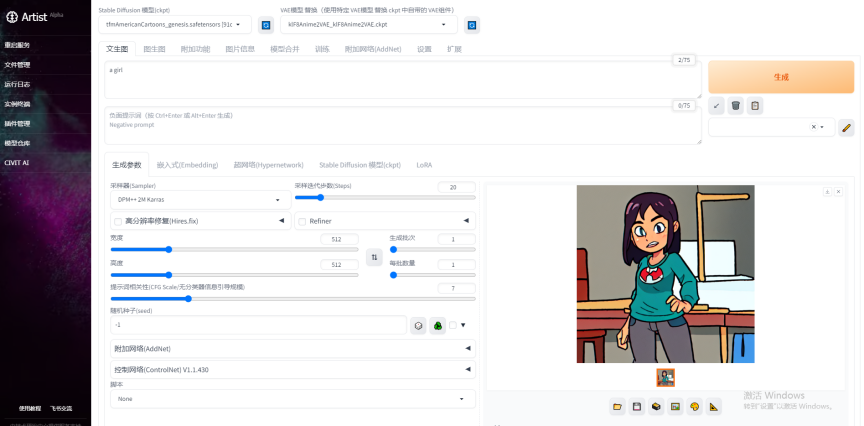The width and height of the screenshot is (864, 426).
Task: Download the generated image via the preview corner icon
Action: point(827,192)
